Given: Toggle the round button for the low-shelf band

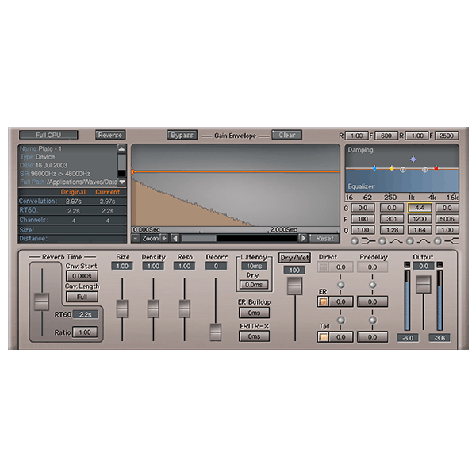Looking at the screenshot, I should [x=355, y=241].
